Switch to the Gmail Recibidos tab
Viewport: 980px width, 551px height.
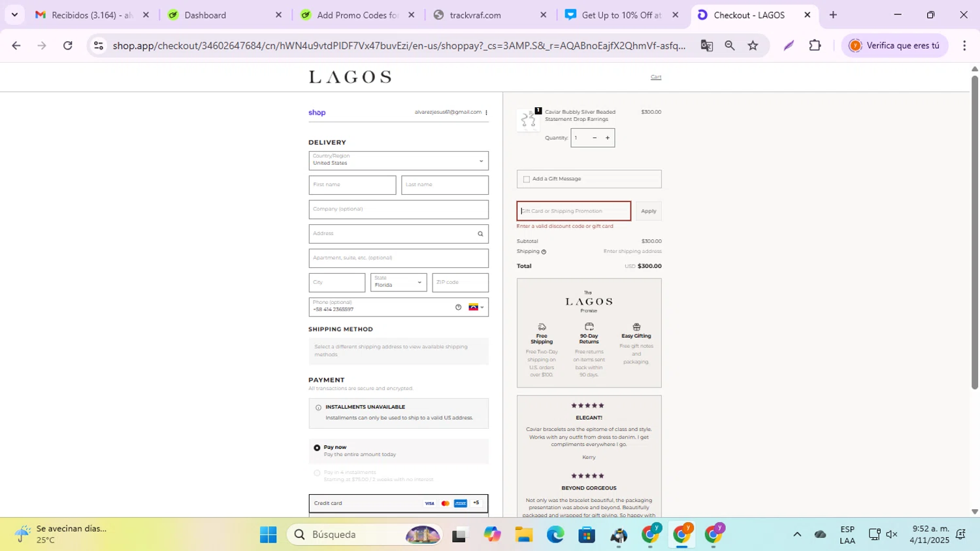tap(91, 14)
